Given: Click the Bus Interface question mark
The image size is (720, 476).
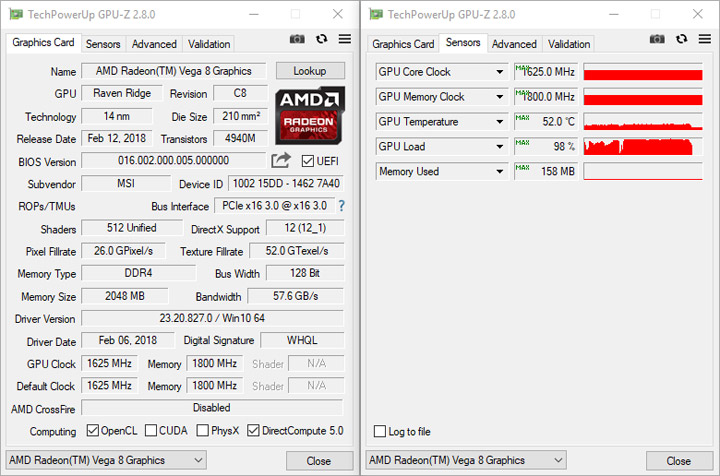Looking at the screenshot, I should pos(341,206).
